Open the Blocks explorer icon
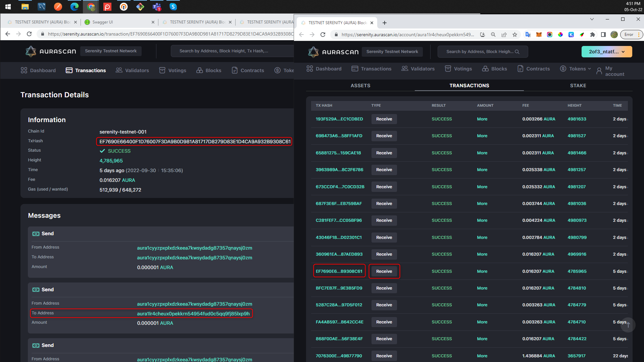The image size is (644, 362). click(x=485, y=68)
